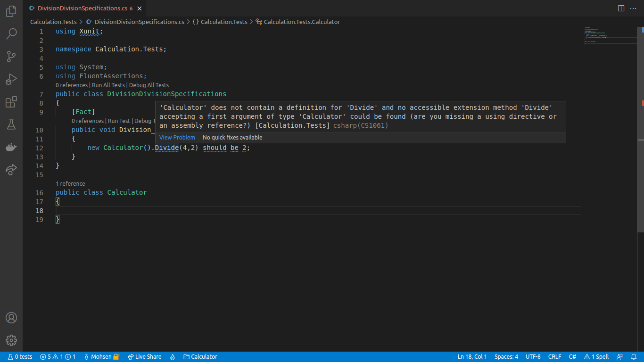Run All Tests via code lens
This screenshot has width=644, height=362.
pyautogui.click(x=108, y=85)
